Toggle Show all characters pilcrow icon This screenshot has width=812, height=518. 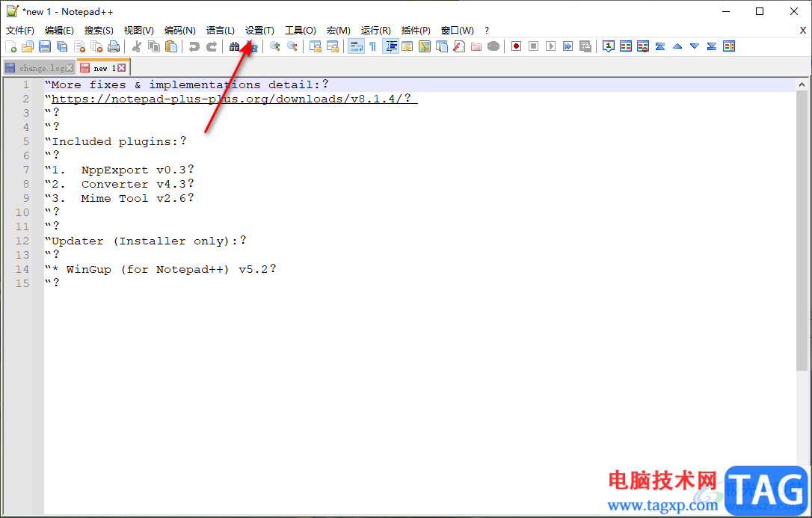pos(373,46)
